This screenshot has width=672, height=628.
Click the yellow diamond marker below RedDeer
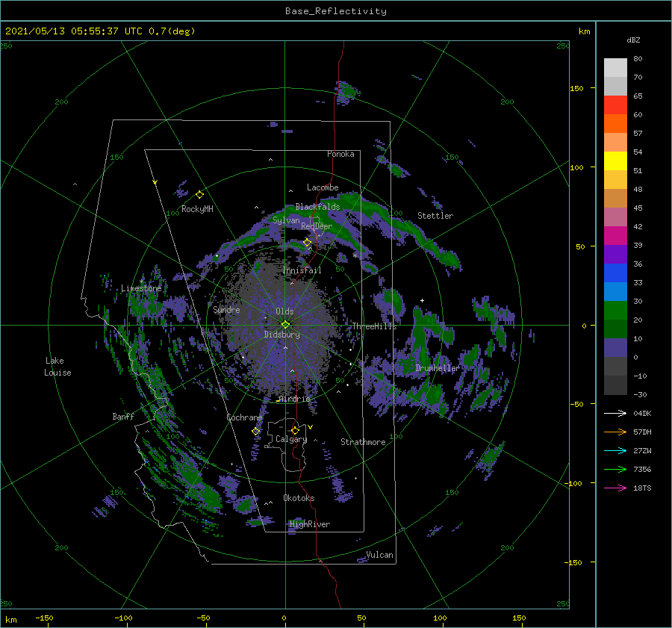click(x=308, y=243)
